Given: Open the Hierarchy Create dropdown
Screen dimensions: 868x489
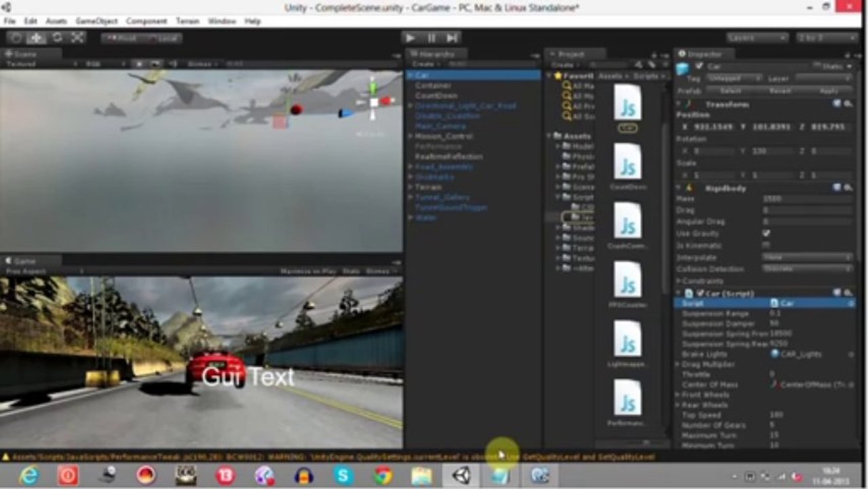Looking at the screenshot, I should [426, 65].
